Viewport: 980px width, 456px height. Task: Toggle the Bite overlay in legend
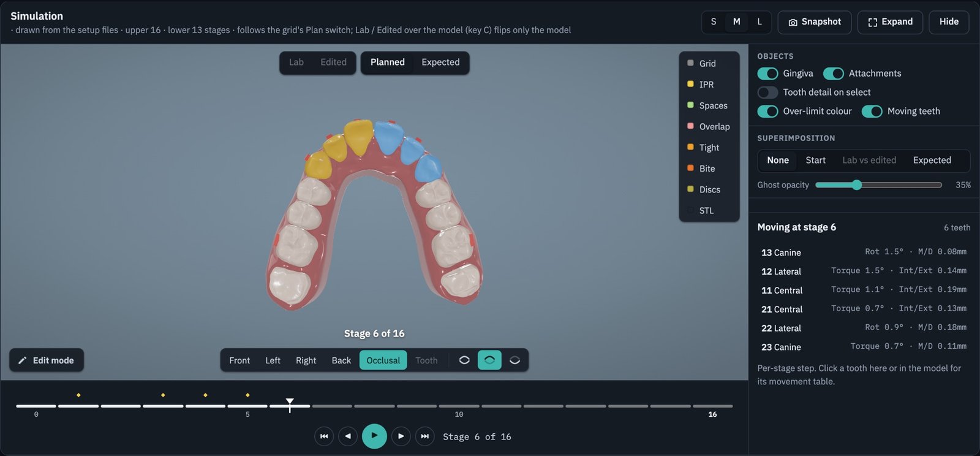click(x=709, y=169)
